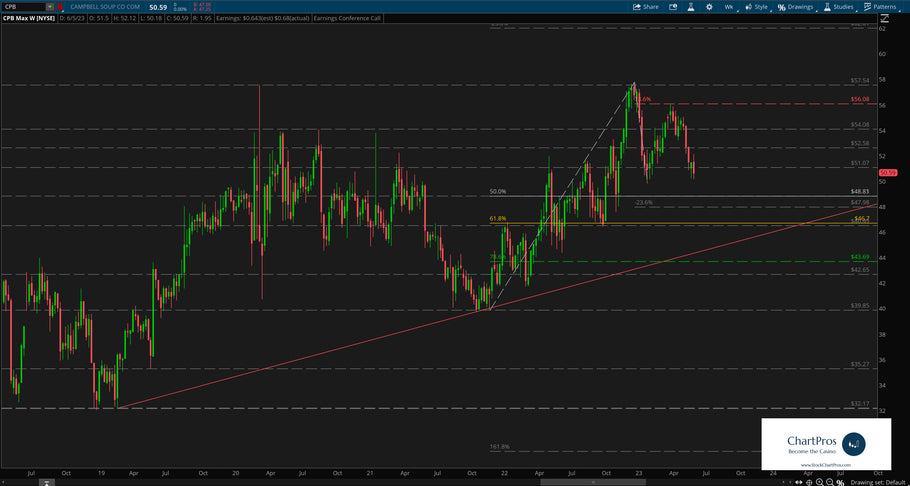Click the $52.58 price level label
This screenshot has width=910, height=486.
click(860, 143)
